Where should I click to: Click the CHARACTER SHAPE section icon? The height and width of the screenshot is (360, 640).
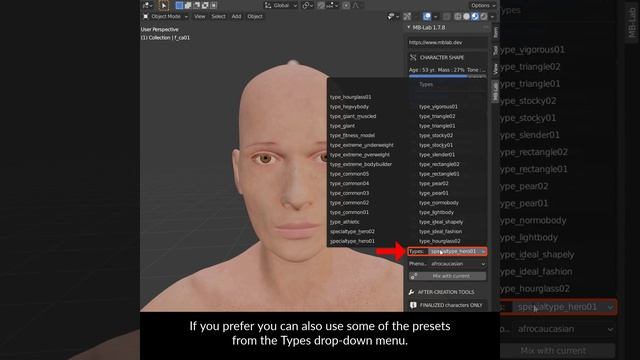413,58
